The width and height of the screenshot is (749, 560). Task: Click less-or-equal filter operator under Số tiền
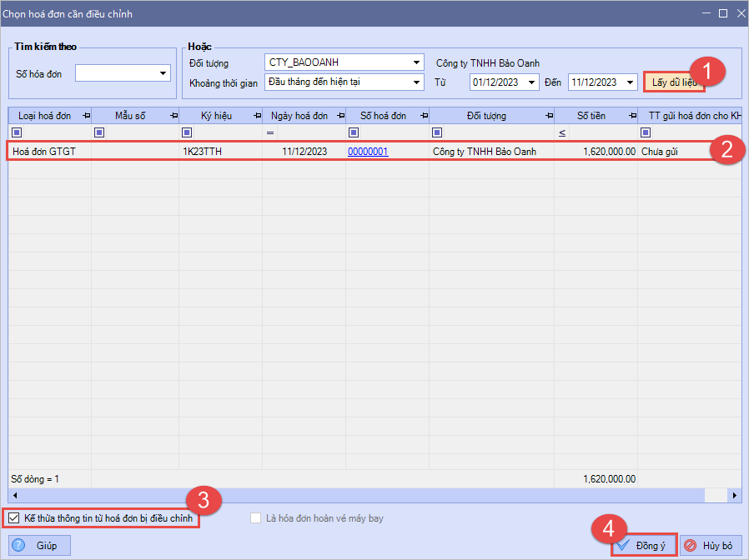(561, 133)
